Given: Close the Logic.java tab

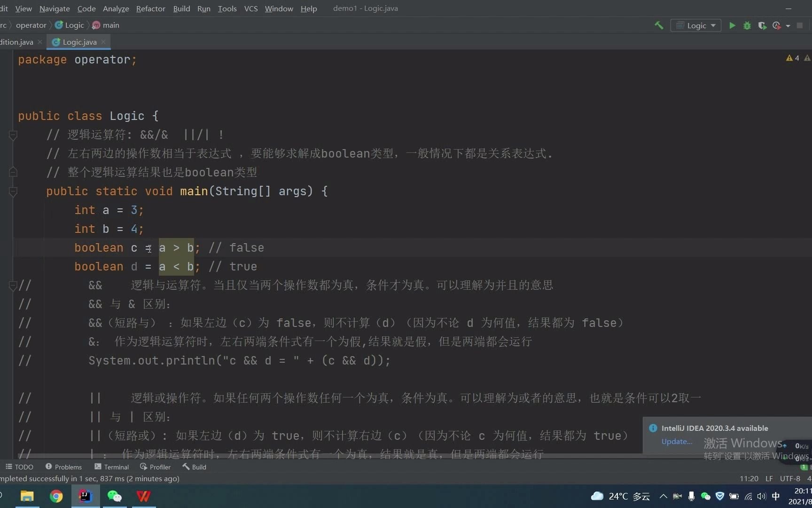Looking at the screenshot, I should (103, 42).
